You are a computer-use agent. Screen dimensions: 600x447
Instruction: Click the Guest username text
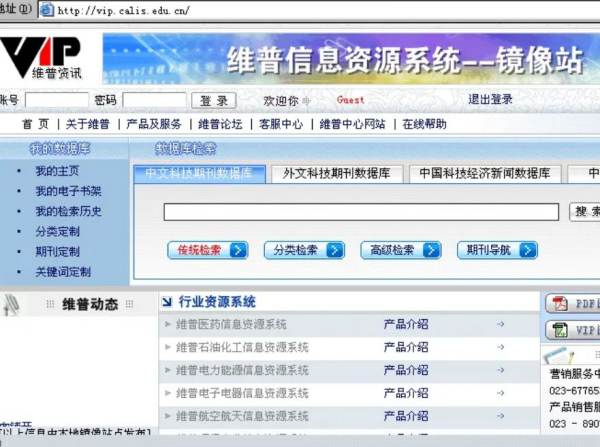pyautogui.click(x=350, y=100)
